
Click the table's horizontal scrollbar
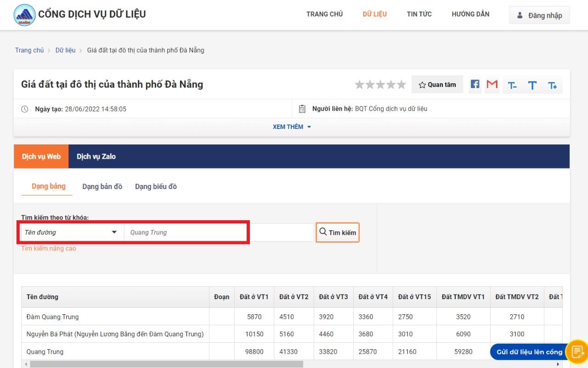(166, 364)
